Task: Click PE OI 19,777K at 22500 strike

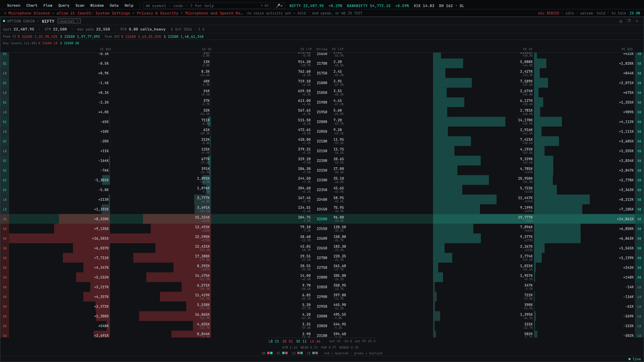Action: pyautogui.click(x=525, y=218)
